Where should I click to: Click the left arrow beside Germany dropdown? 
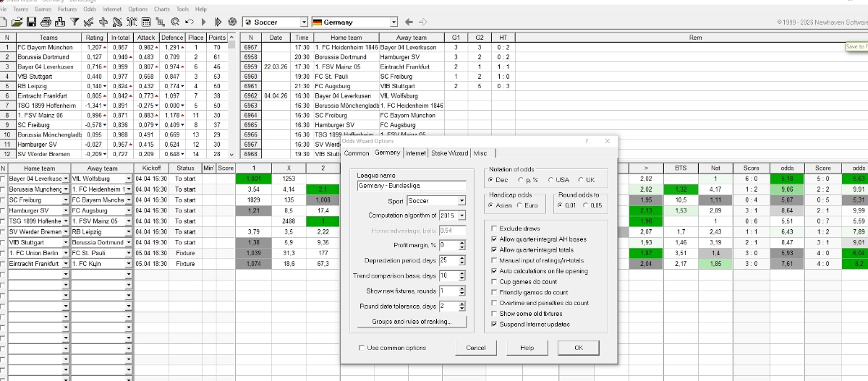(x=409, y=22)
